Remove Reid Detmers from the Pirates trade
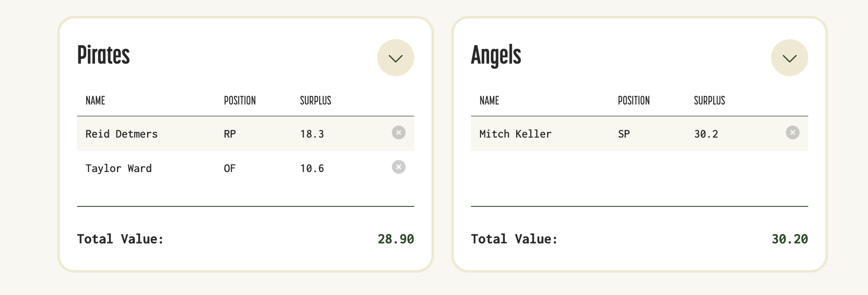 (399, 132)
